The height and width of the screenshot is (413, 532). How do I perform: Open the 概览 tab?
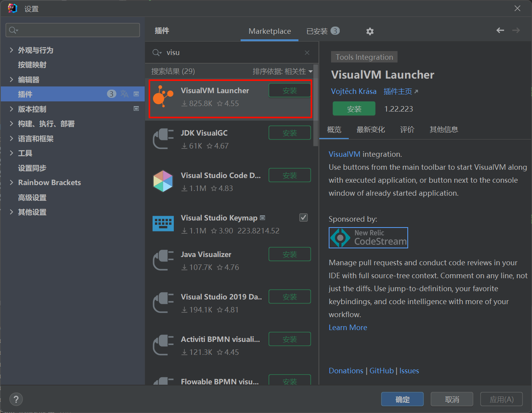334,129
